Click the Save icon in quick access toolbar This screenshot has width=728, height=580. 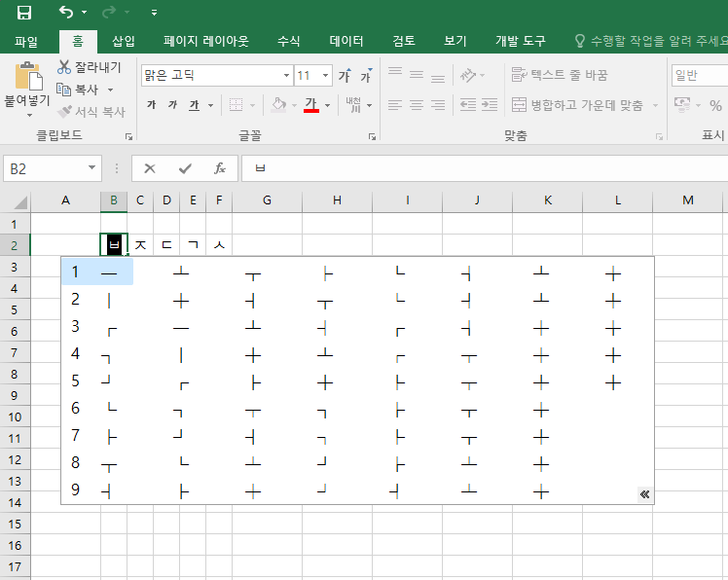tap(24, 13)
